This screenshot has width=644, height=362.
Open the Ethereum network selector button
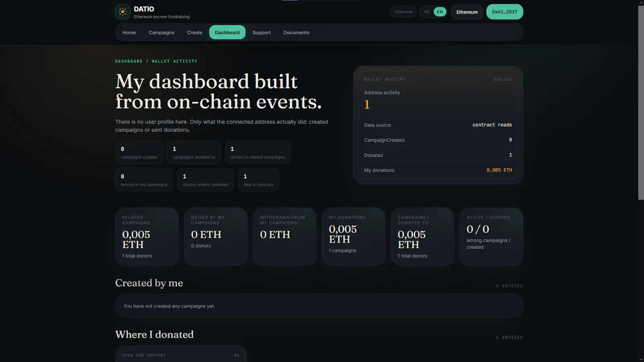(x=467, y=12)
